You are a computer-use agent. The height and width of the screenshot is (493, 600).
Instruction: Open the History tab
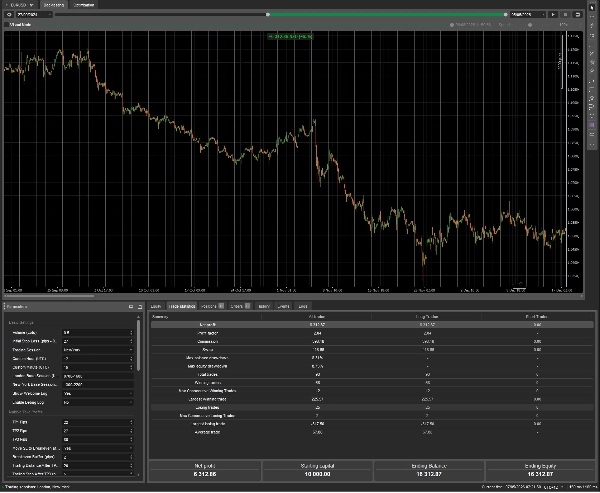tap(264, 306)
